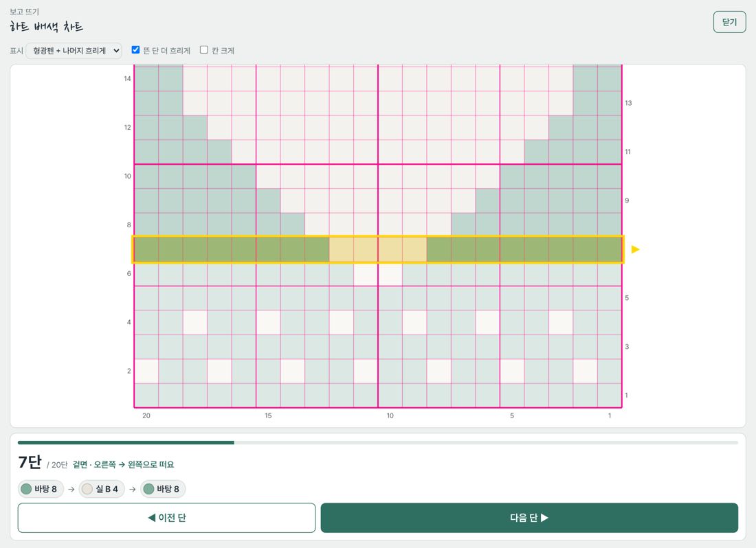
Task: Click row number 3 on the right axis
Action: [x=627, y=347]
